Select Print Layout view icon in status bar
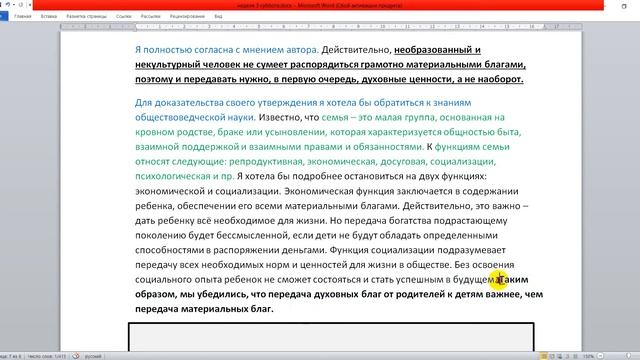 pyautogui.click(x=544, y=356)
